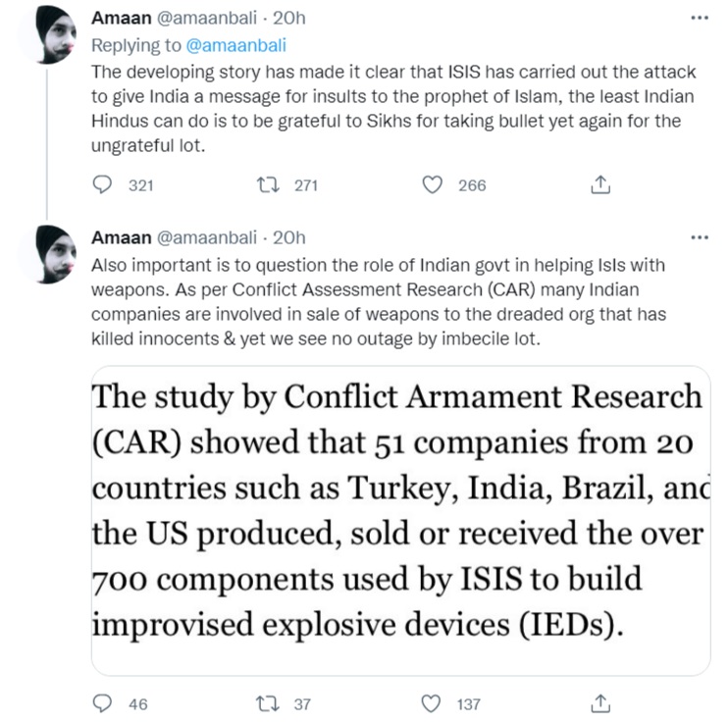Viewport: 728px width, 723px height.
Task: Open more options menu on second tweet
Action: [x=699, y=237]
